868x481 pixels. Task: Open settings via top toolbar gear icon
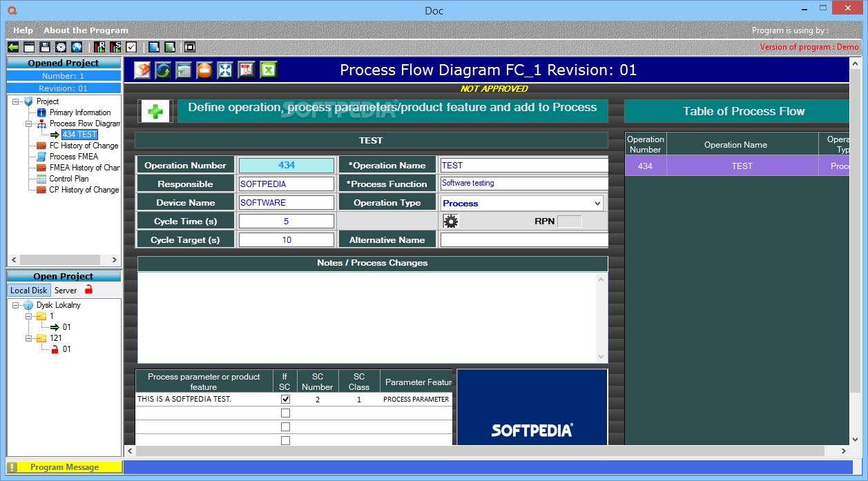[61, 47]
